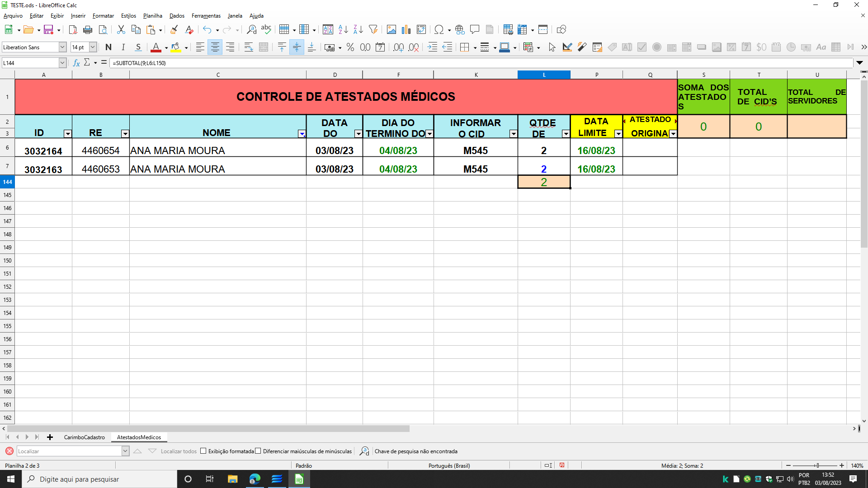Click the Save button in toolbar
Screen dimensions: 868x488
(x=48, y=30)
